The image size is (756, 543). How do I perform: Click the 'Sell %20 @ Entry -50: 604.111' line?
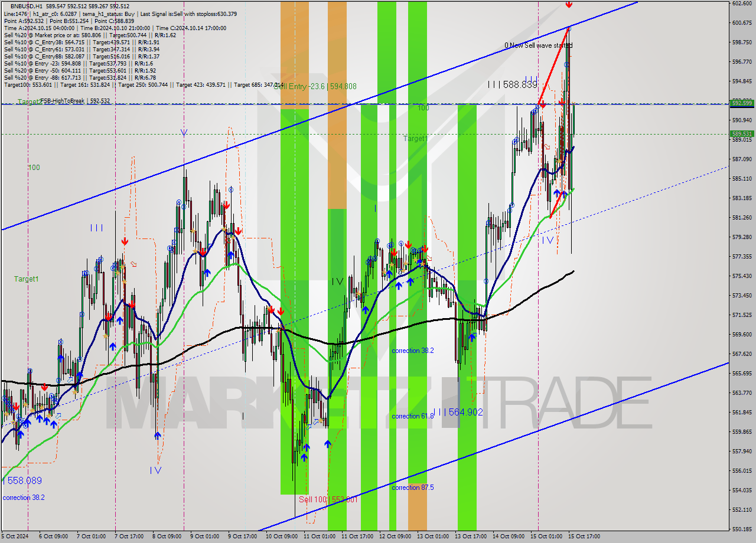80,70
